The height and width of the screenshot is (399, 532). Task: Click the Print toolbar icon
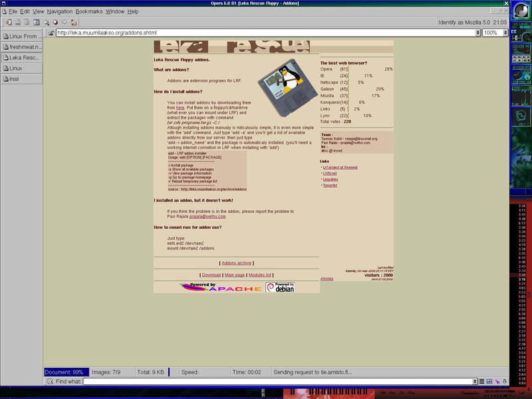[x=18, y=23]
